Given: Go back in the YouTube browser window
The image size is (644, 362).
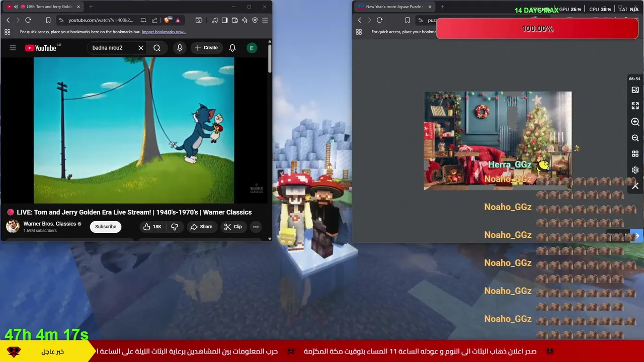Looking at the screenshot, I should click(x=8, y=20).
